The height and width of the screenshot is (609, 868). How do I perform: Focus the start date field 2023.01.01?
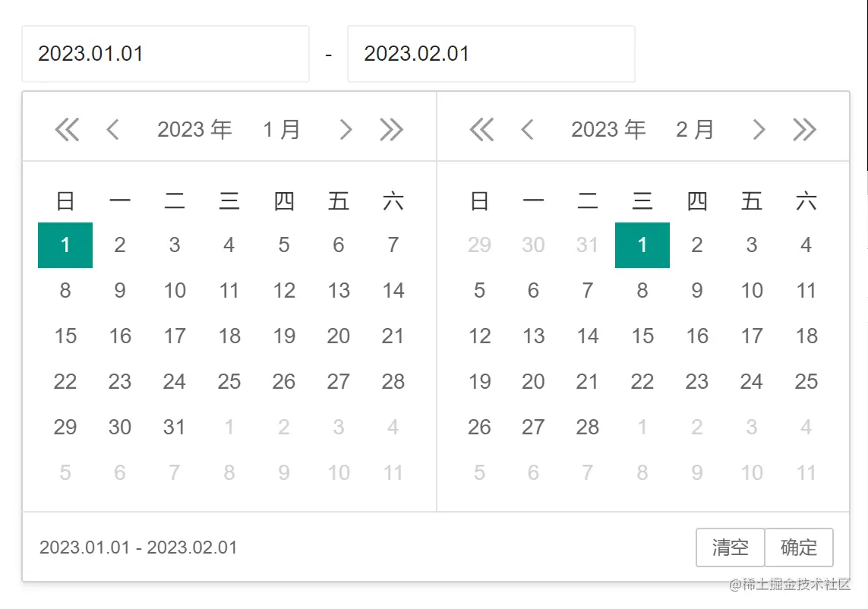click(x=166, y=54)
